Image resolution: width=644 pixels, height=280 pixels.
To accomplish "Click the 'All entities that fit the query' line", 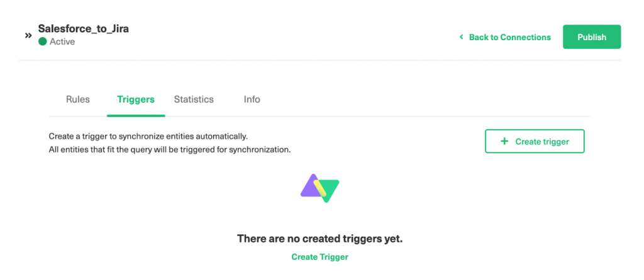I will click(170, 149).
